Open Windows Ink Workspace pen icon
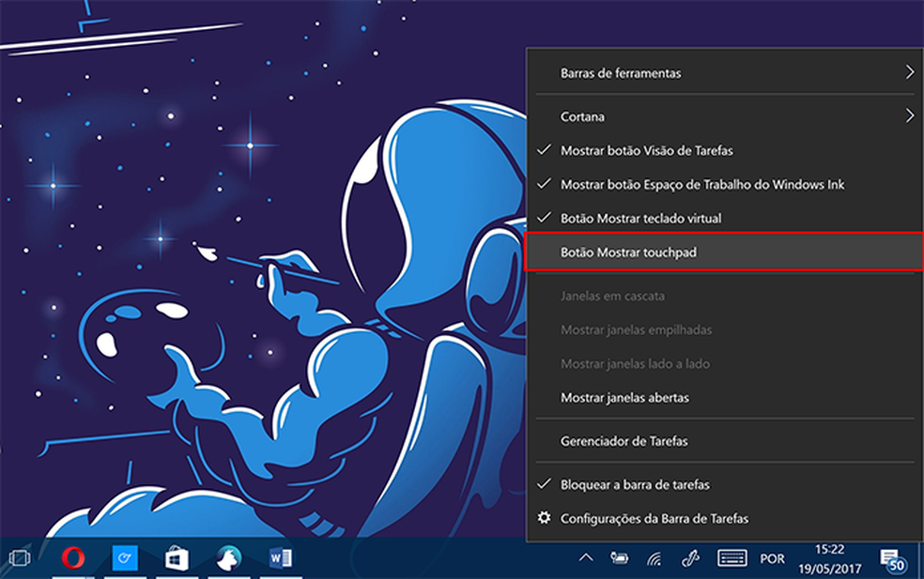Image resolution: width=924 pixels, height=579 pixels. [x=690, y=557]
